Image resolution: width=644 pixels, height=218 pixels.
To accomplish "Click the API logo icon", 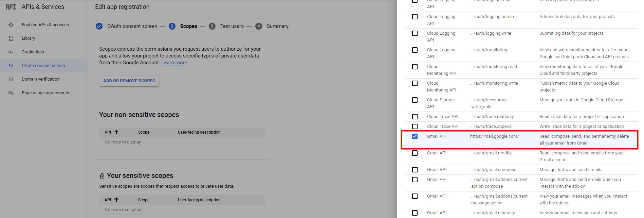I will pos(11,7).
